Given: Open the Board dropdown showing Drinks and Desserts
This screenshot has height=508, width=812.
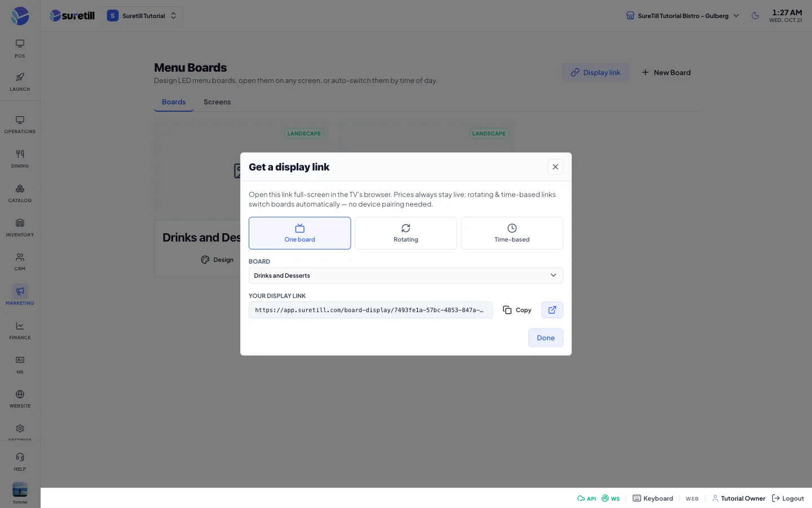Looking at the screenshot, I should tap(406, 275).
